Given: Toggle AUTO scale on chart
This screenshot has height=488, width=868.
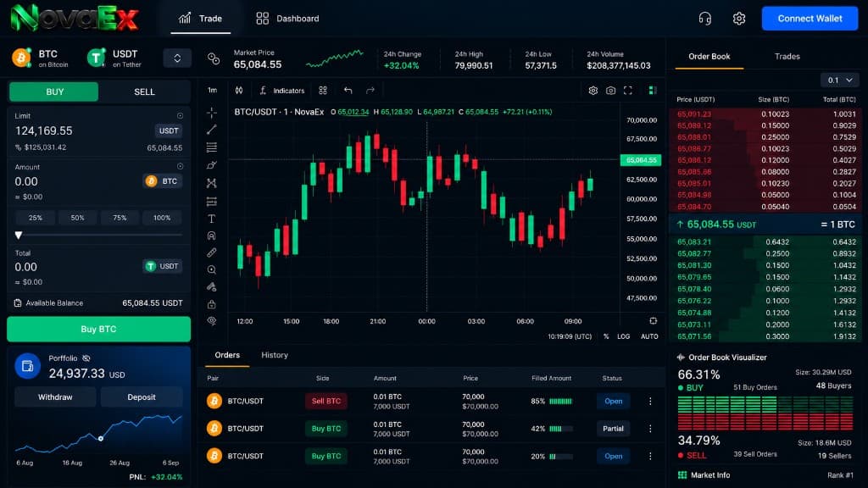Looking at the screenshot, I should point(649,336).
